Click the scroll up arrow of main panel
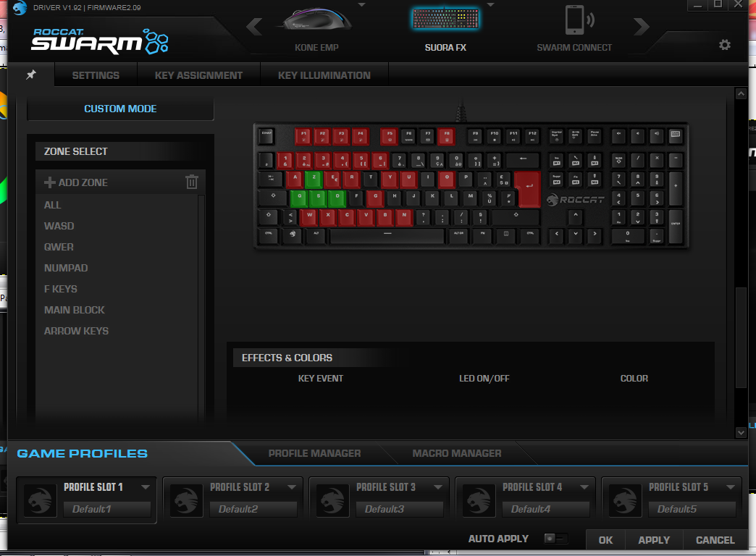 [741, 93]
